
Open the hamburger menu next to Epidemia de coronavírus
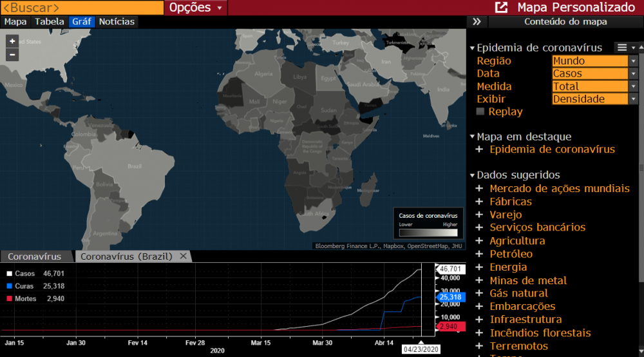[x=622, y=48]
